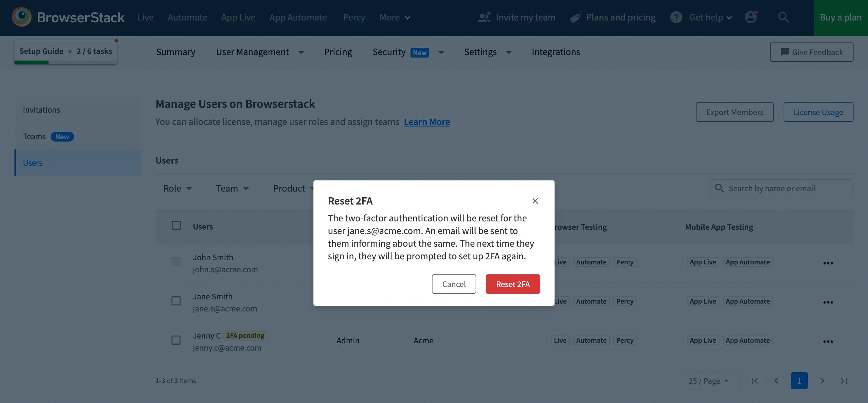Go to the last page arrow
The image size is (868, 403).
pyautogui.click(x=843, y=381)
